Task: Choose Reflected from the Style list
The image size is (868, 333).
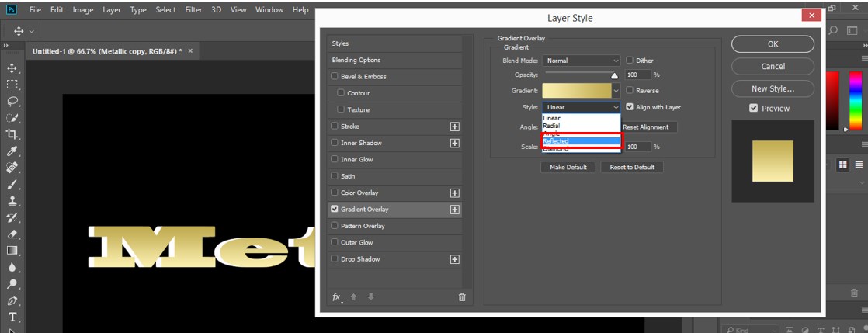Action: tap(582, 141)
